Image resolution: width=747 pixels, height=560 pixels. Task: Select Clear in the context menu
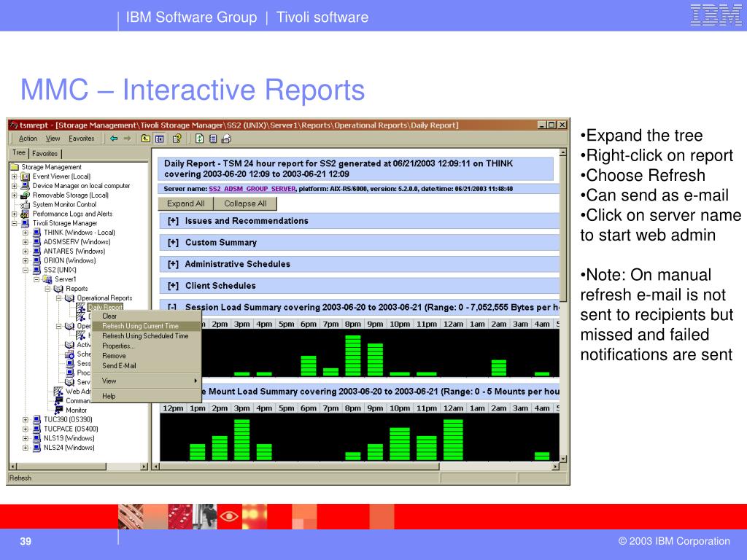tap(145, 316)
